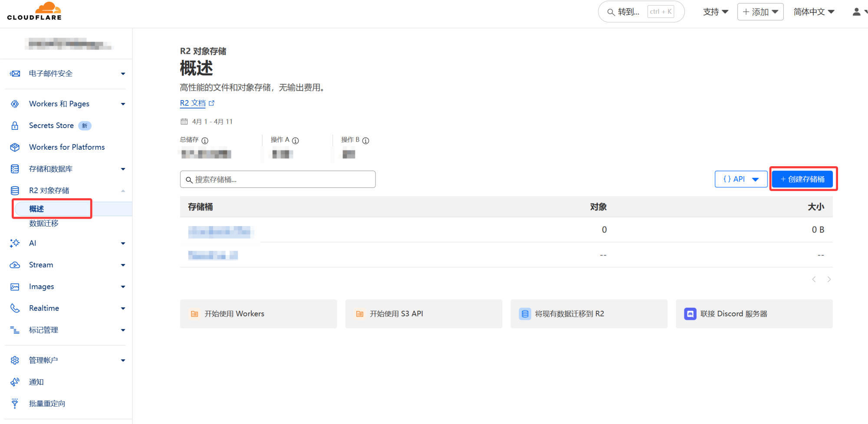
Task: Click the Secrets Store lock icon
Action: [x=15, y=125]
